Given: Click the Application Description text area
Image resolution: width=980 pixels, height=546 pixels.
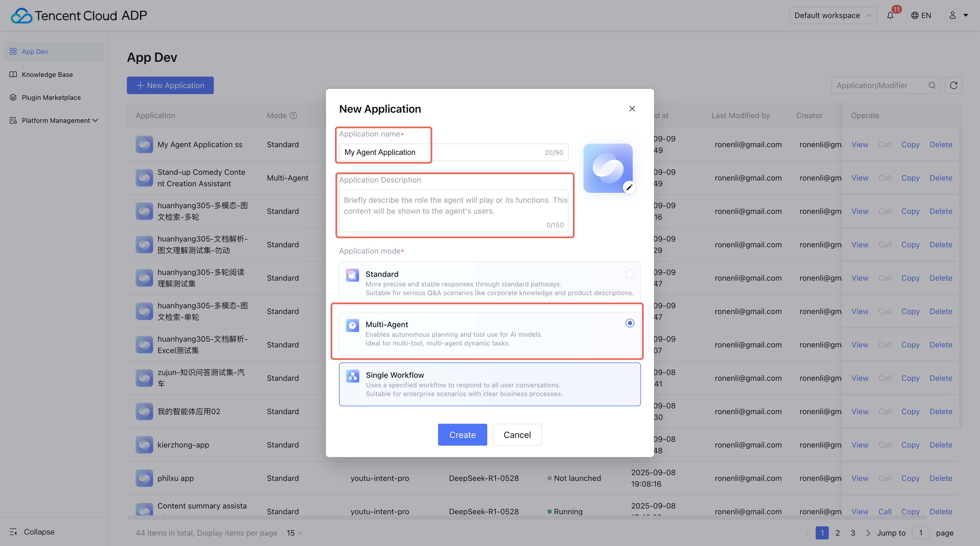Looking at the screenshot, I should tap(453, 210).
